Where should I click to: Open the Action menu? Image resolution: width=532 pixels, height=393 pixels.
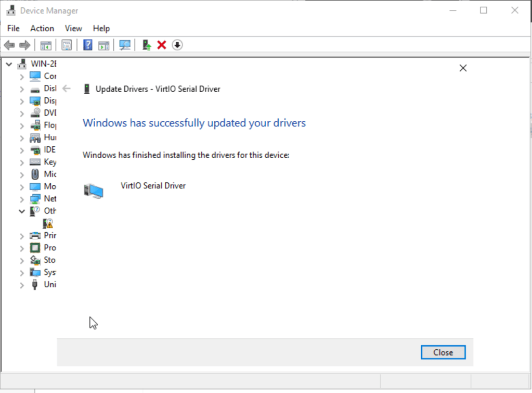tap(42, 29)
